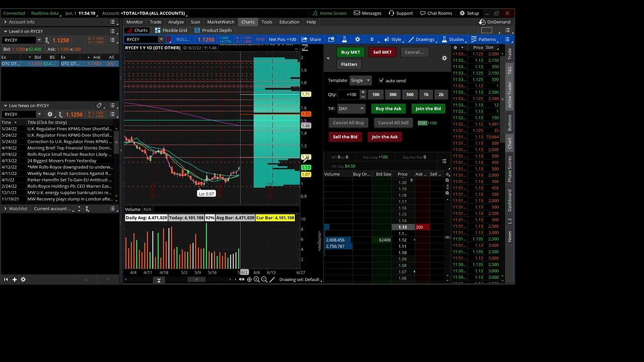Open Live News filter tag icon

(99, 106)
